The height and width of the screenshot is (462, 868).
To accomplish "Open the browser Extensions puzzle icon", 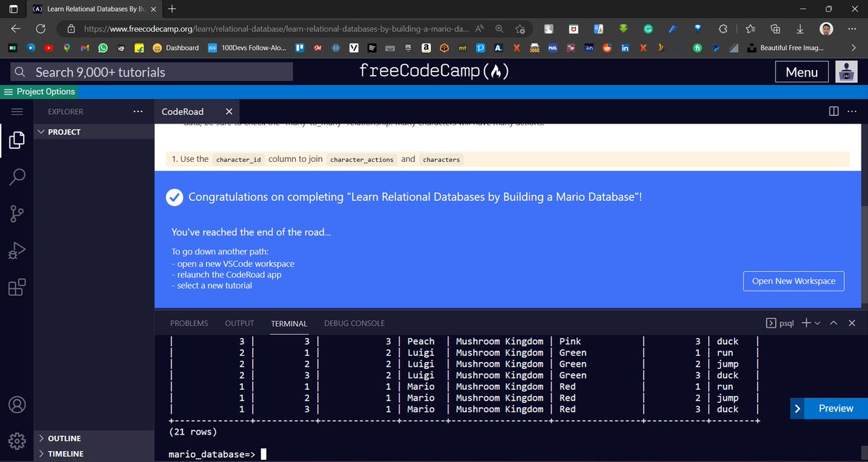I will click(x=722, y=28).
